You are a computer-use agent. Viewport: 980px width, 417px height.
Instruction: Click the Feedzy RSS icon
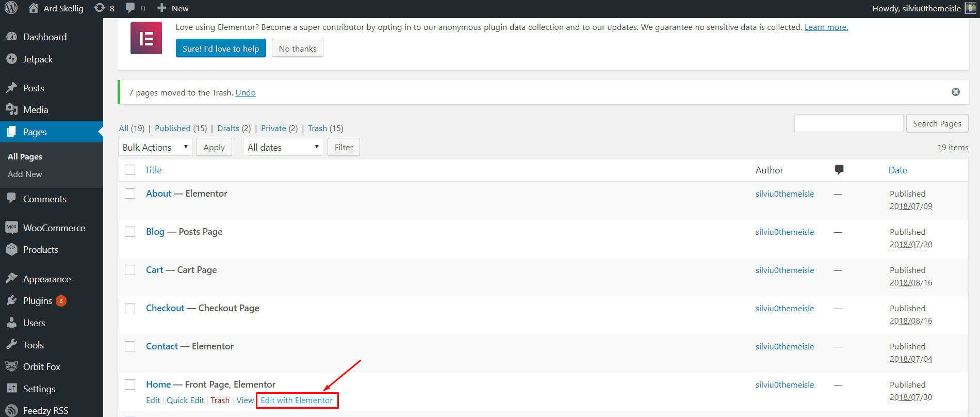point(11,410)
